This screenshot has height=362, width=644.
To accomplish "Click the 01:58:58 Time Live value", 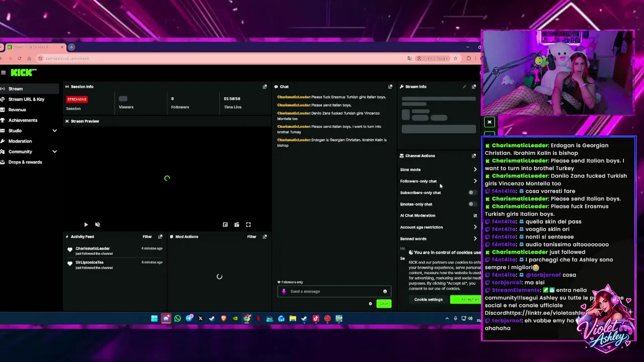I will 232,99.
